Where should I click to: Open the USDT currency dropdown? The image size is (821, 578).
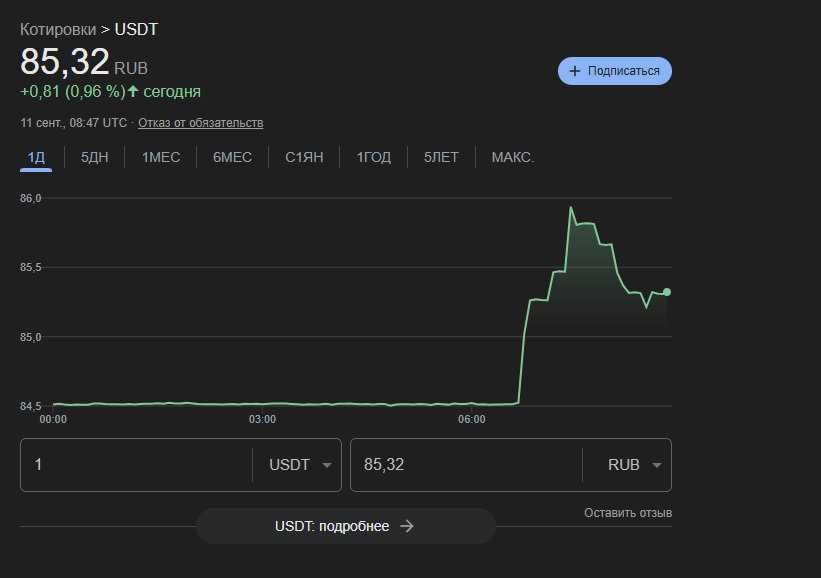300,465
